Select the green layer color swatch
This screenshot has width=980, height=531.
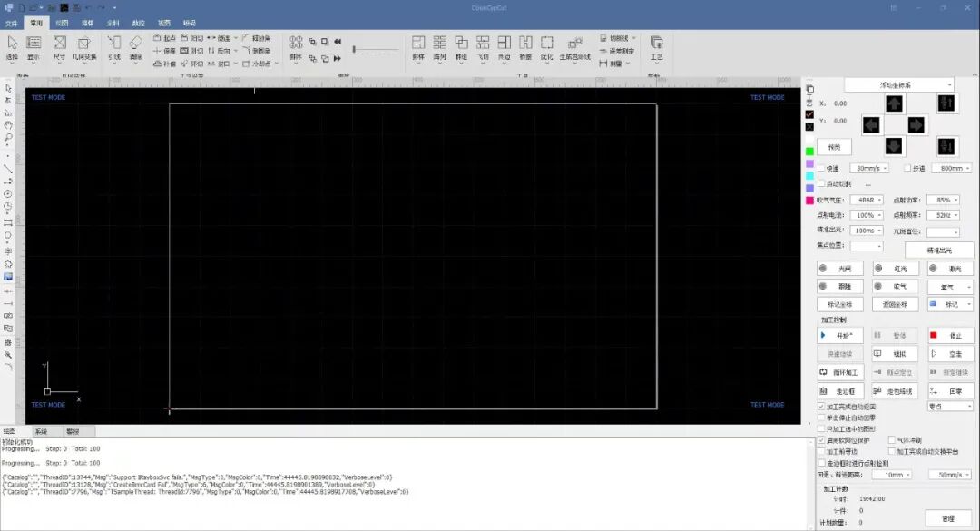(810, 152)
